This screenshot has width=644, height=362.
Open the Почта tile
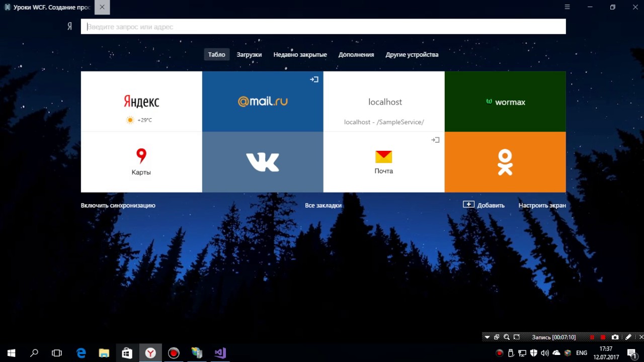tap(384, 162)
